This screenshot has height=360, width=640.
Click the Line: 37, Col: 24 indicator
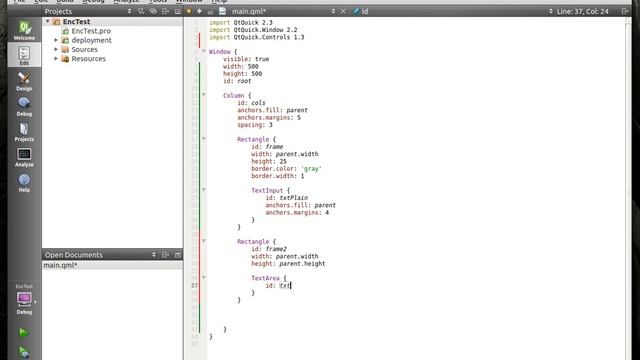(x=582, y=11)
